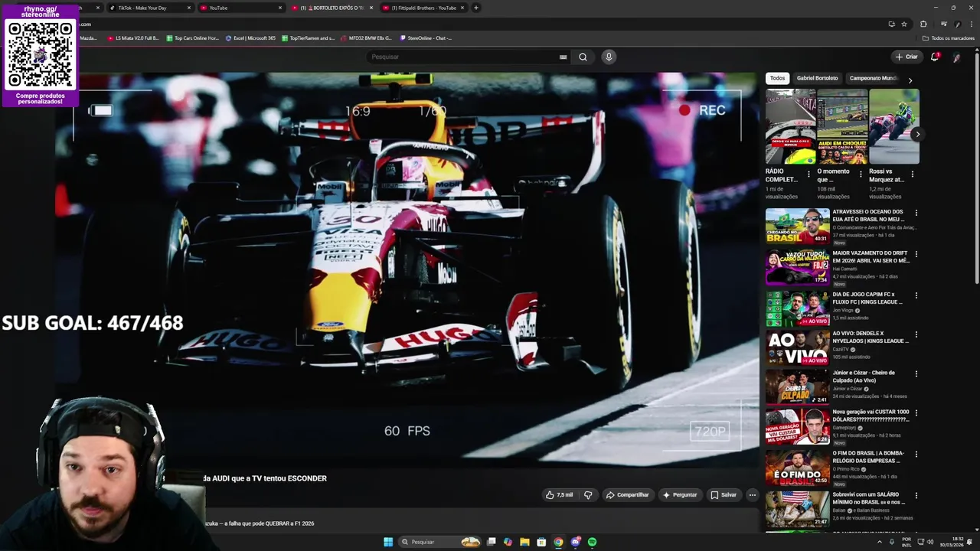This screenshot has height=551, width=980.
Task: Close the 'Fittipaldi Brothers' tab
Action: (x=462, y=8)
